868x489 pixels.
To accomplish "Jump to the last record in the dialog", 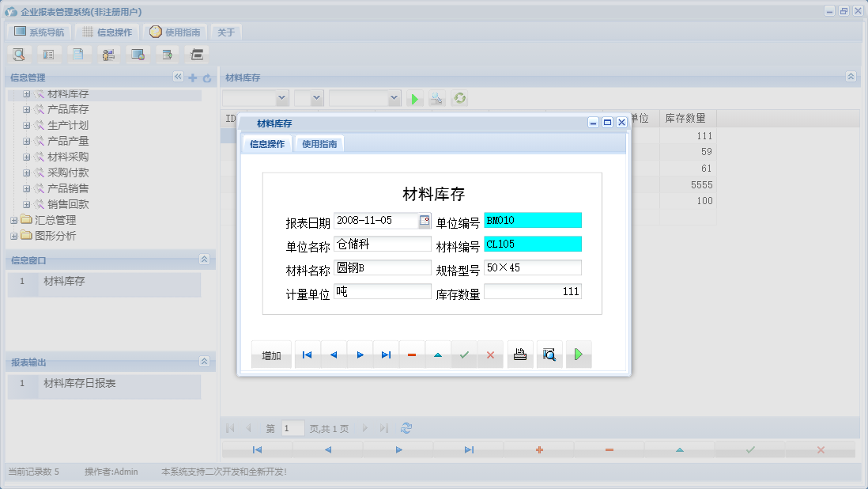I will tap(386, 354).
